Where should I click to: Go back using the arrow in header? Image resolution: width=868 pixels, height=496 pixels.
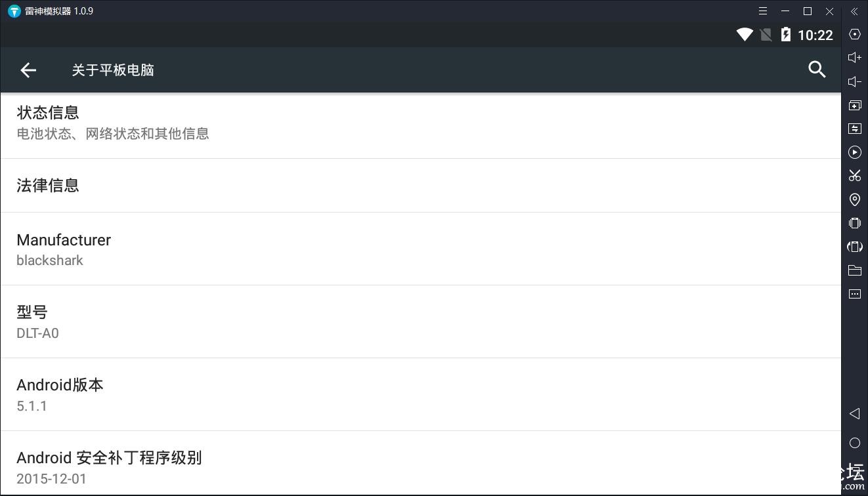click(x=28, y=70)
